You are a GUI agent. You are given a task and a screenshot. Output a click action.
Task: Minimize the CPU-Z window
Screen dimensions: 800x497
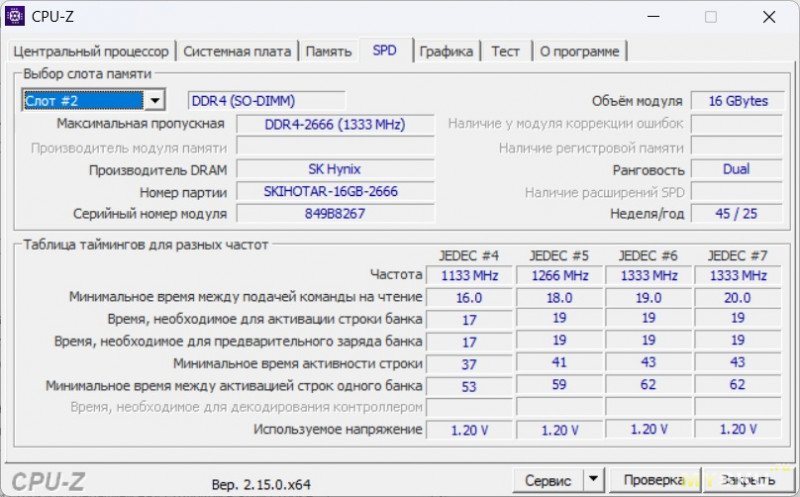(x=653, y=17)
